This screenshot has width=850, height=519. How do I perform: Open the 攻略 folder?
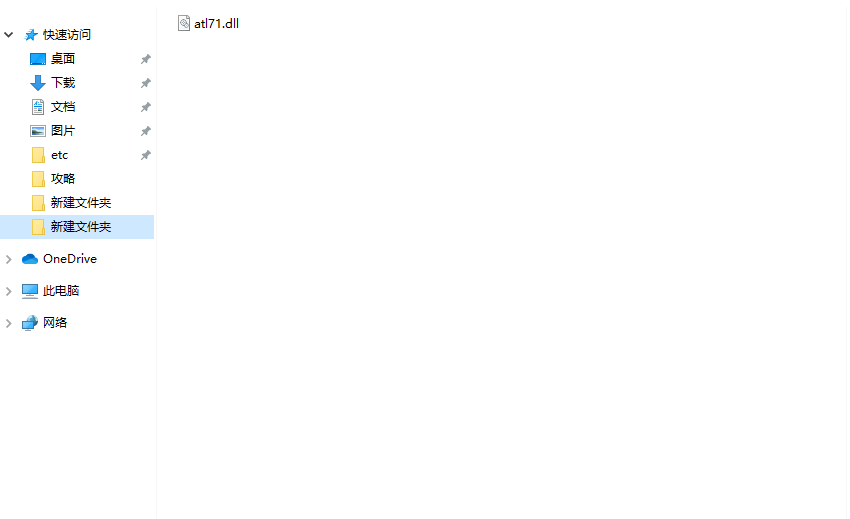pyautogui.click(x=77, y=179)
